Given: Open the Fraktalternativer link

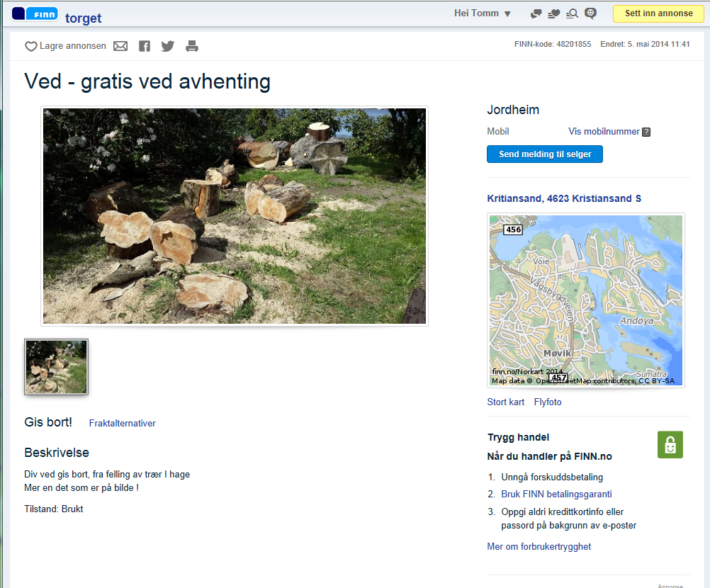Looking at the screenshot, I should [x=122, y=424].
